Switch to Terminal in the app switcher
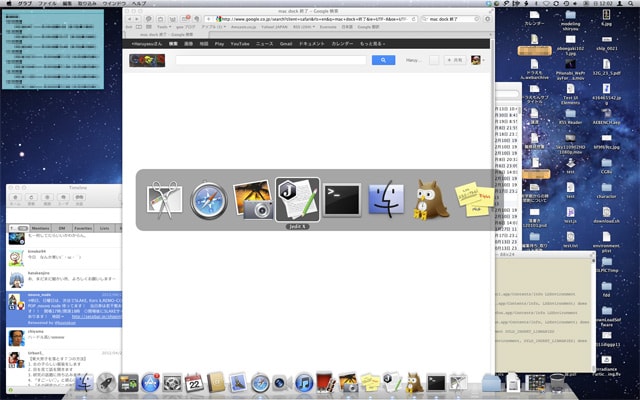The width and height of the screenshot is (640, 400). coord(342,200)
